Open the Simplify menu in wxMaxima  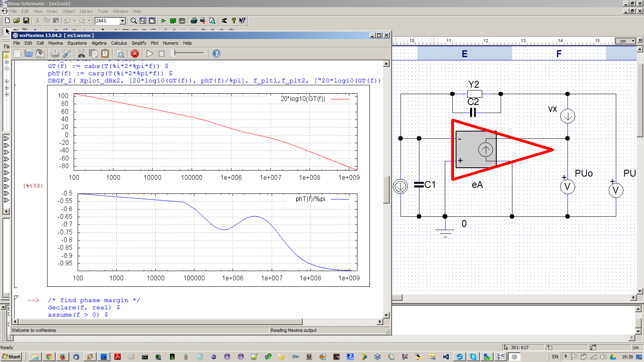pyautogui.click(x=139, y=43)
